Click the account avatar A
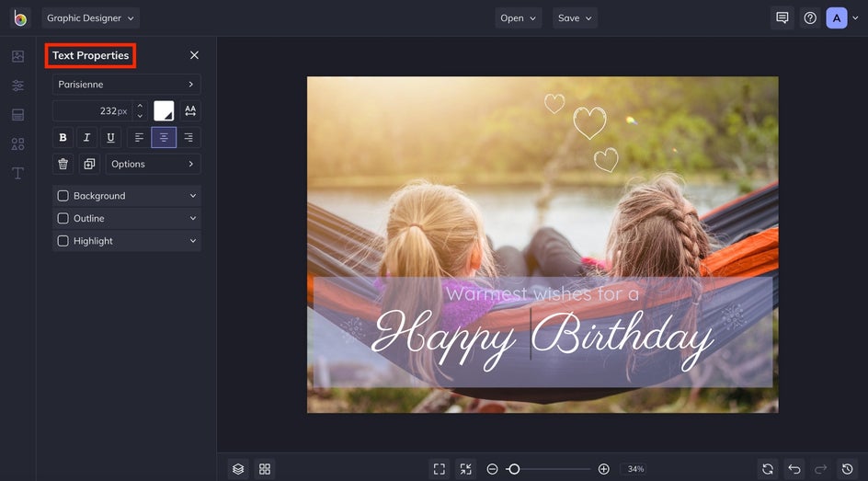 point(837,18)
